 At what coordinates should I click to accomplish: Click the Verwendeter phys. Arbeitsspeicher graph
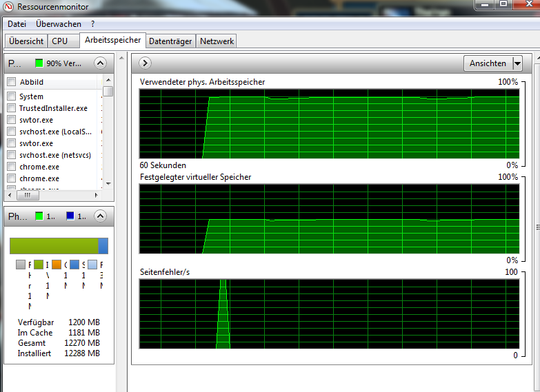click(x=329, y=124)
